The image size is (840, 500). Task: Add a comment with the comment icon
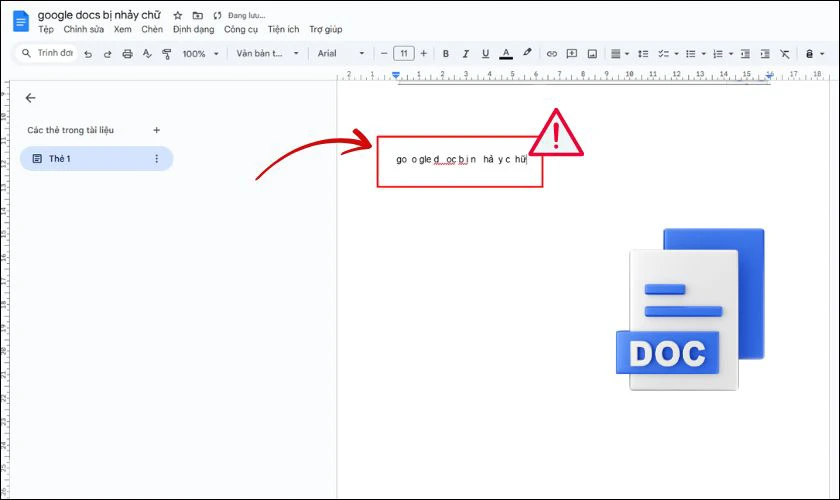572,54
